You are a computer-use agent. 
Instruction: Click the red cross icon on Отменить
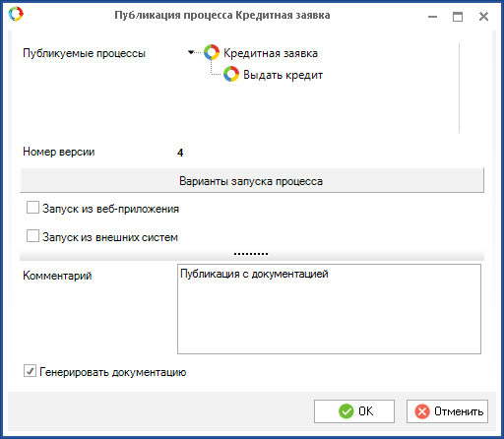[x=422, y=411]
